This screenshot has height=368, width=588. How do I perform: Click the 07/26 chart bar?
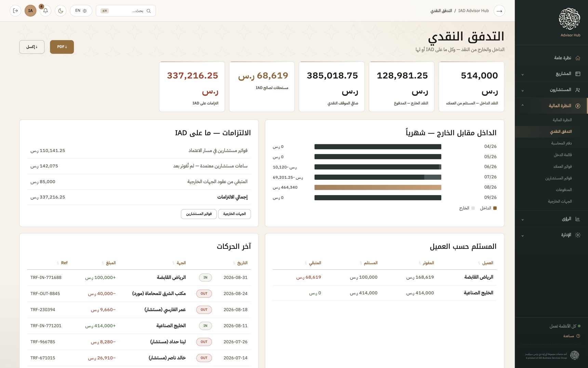coord(378,177)
